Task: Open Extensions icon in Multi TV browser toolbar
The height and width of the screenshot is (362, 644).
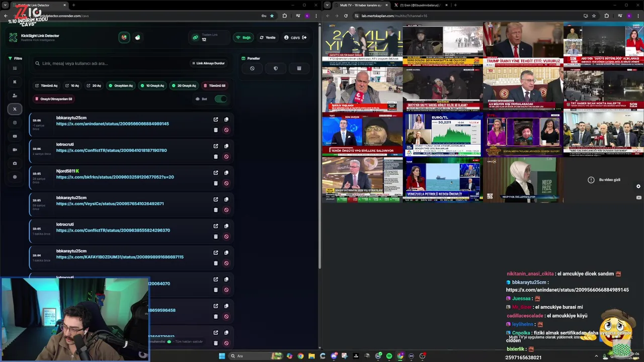Action: 606,16
